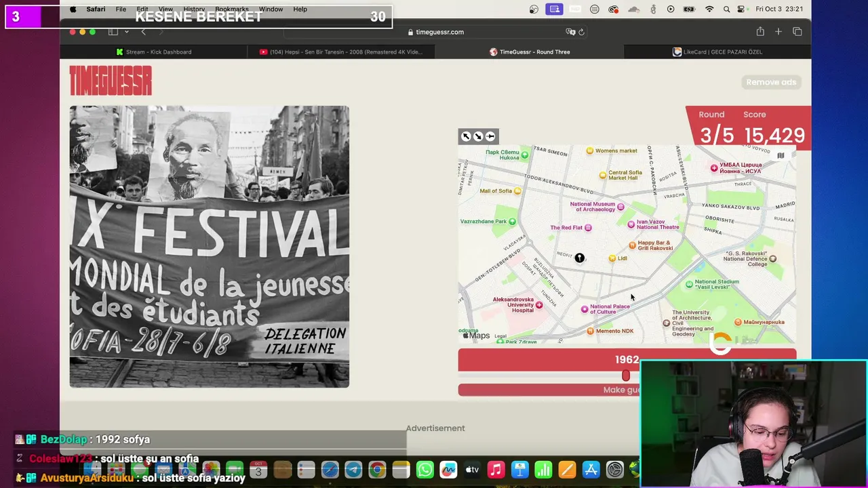
Task: Click the battery status icon
Action: tap(689, 9)
